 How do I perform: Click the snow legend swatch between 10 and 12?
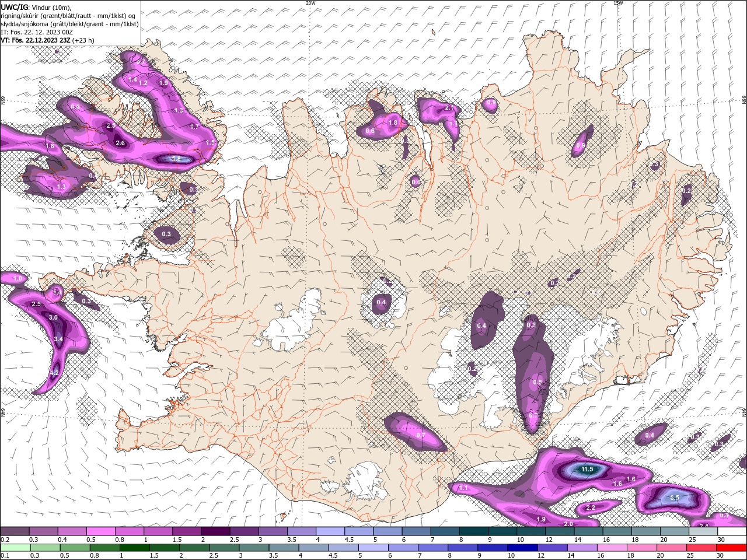click(x=532, y=531)
